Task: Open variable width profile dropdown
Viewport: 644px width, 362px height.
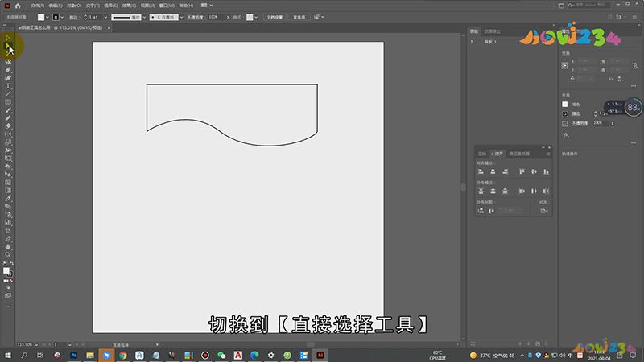Action: pyautogui.click(x=144, y=17)
